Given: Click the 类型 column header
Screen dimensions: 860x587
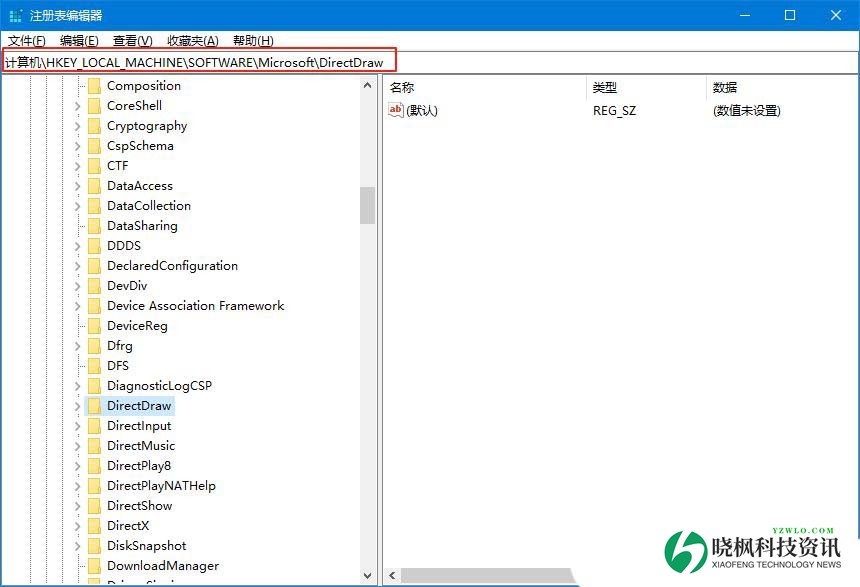Looking at the screenshot, I should click(605, 88).
